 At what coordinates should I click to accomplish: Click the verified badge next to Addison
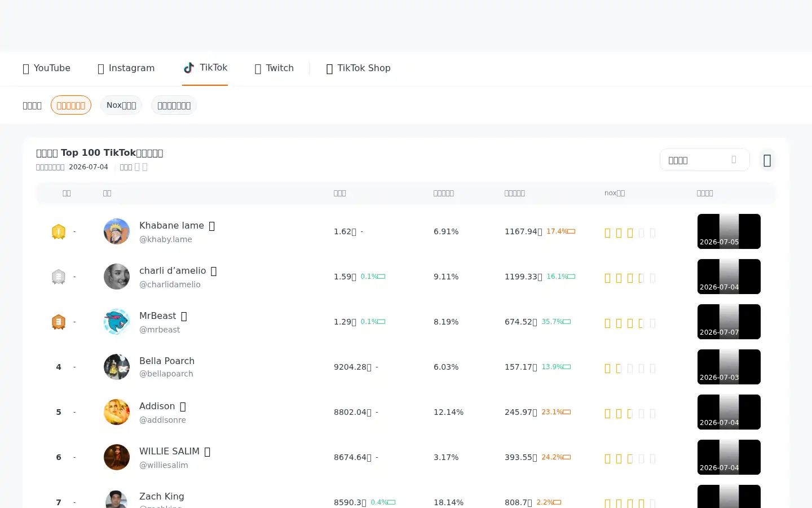click(x=183, y=406)
